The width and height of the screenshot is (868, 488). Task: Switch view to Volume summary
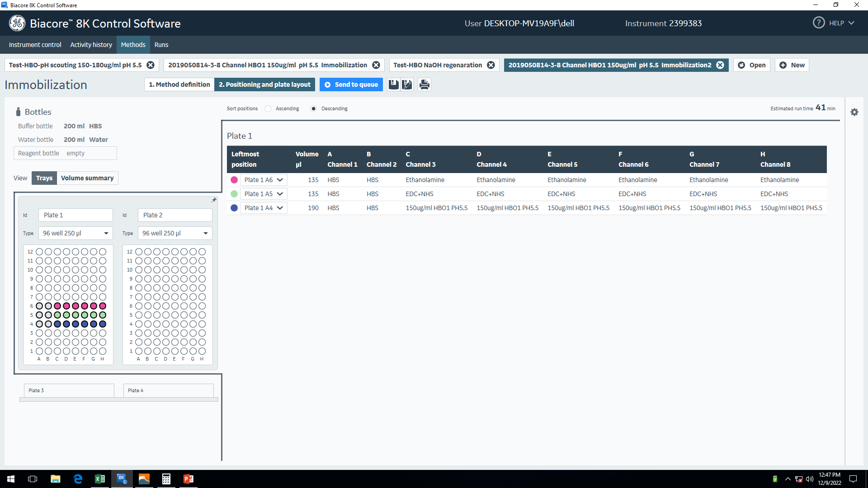(x=87, y=178)
